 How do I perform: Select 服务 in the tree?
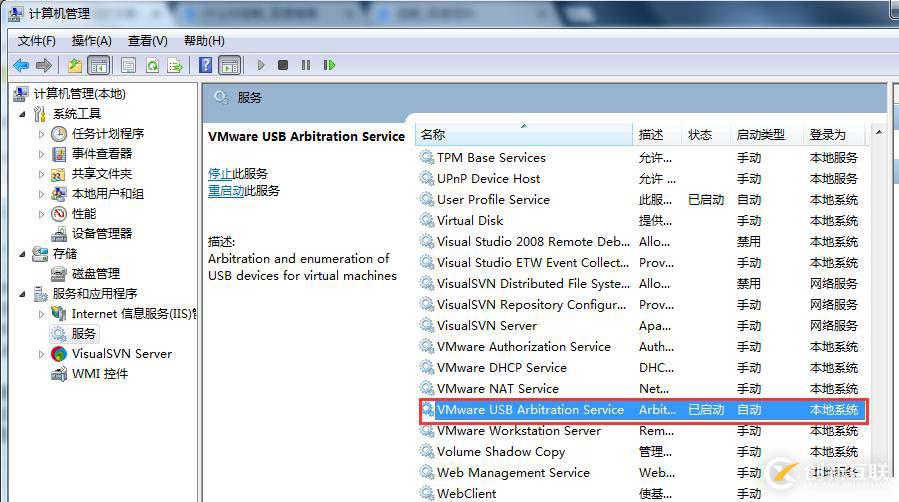pyautogui.click(x=83, y=334)
